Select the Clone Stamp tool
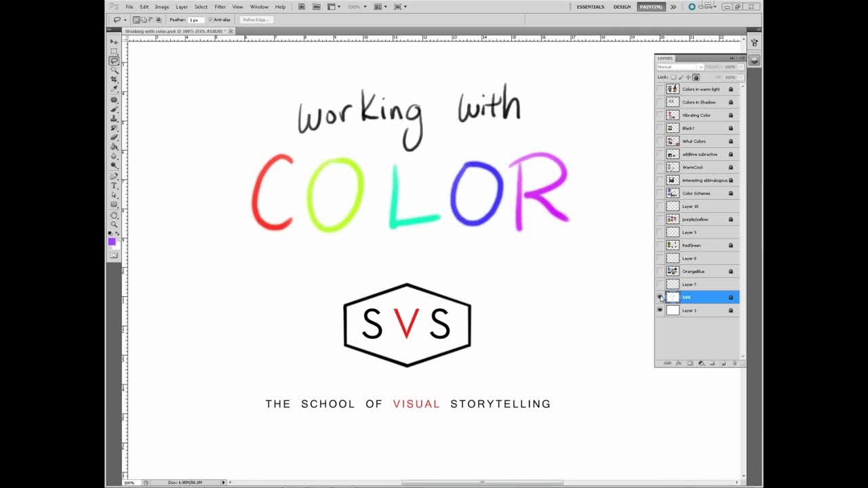 [114, 119]
